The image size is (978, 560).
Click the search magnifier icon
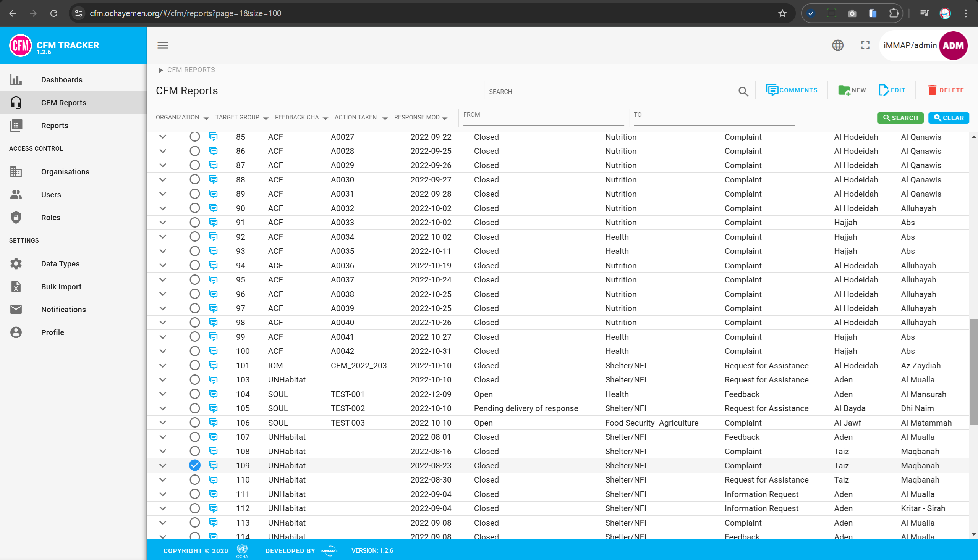(743, 92)
